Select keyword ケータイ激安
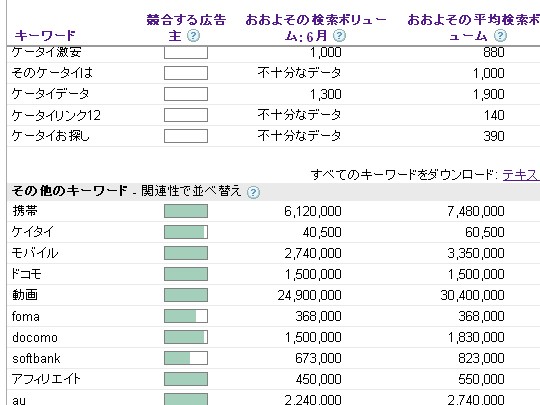 46,52
